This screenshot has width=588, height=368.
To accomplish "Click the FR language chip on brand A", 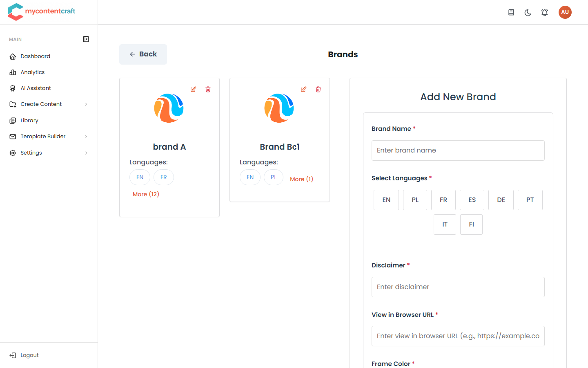I will 164,177.
